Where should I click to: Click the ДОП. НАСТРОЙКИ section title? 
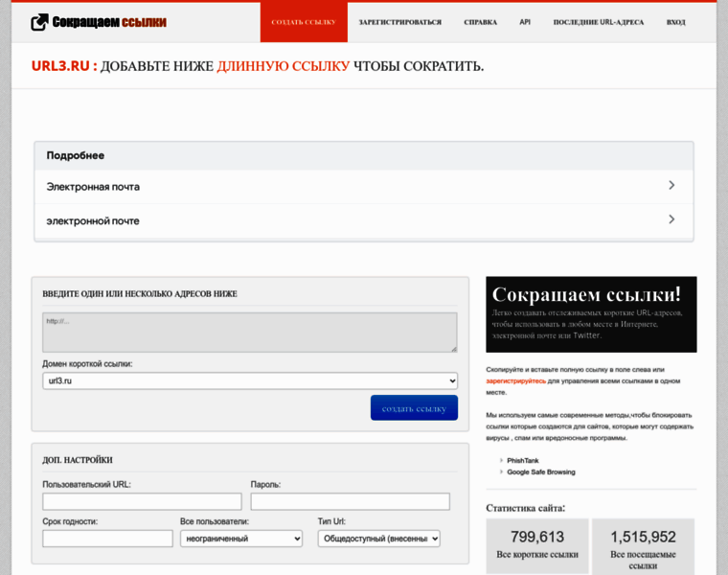coord(77,460)
